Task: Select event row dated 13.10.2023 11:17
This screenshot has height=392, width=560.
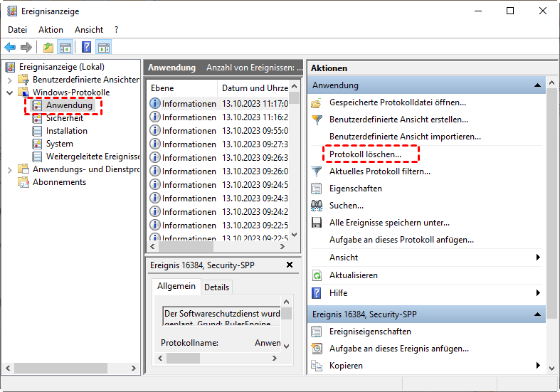Action: tap(218, 104)
